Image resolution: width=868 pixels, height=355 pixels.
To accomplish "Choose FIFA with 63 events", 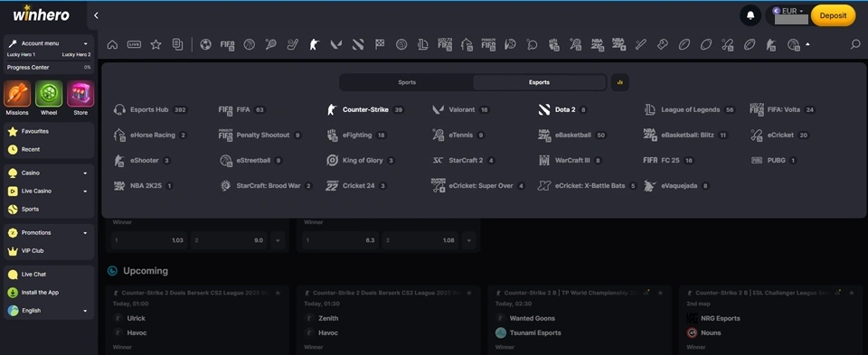I will coord(242,110).
